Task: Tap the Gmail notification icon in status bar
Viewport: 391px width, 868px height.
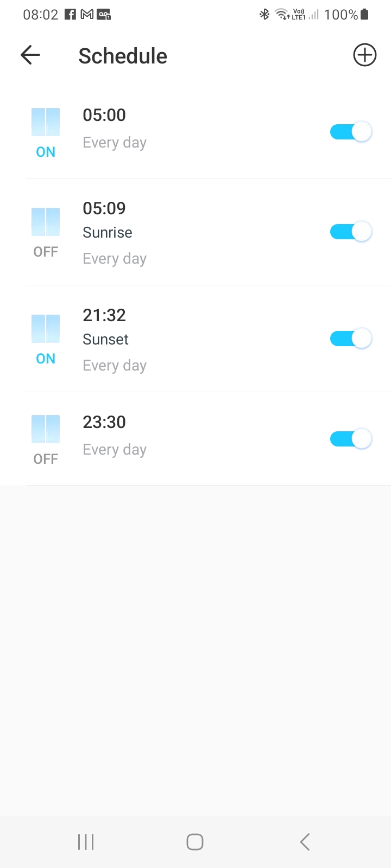Action: (87, 15)
